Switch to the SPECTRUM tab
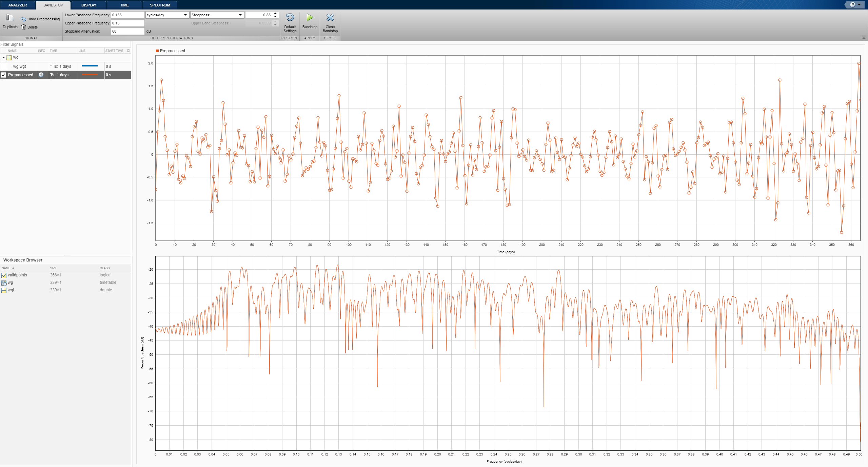 click(160, 5)
